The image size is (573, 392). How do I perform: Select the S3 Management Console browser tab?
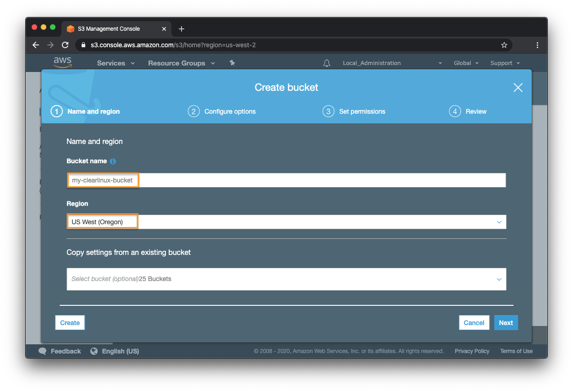click(116, 29)
